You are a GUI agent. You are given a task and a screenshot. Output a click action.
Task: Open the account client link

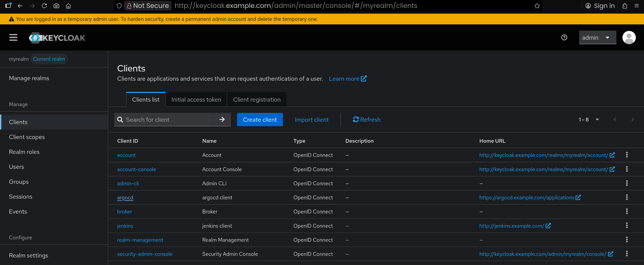click(x=126, y=155)
